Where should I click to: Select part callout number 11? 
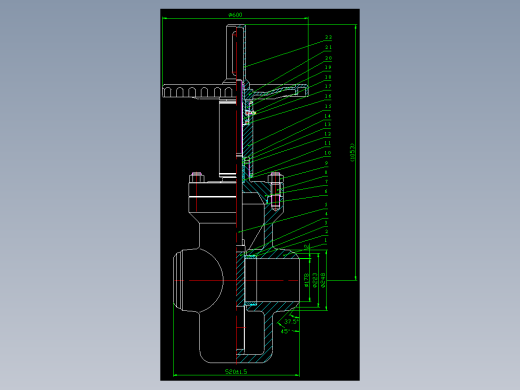[328, 143]
